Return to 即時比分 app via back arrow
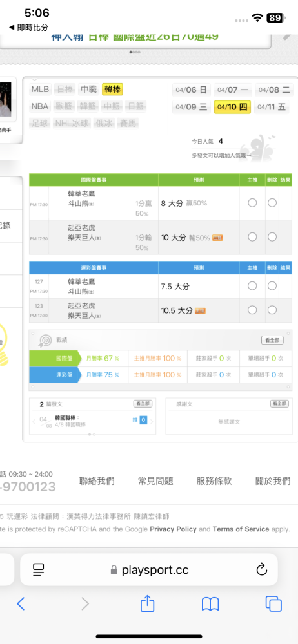Viewport: 298px width, 644px height. [28, 28]
